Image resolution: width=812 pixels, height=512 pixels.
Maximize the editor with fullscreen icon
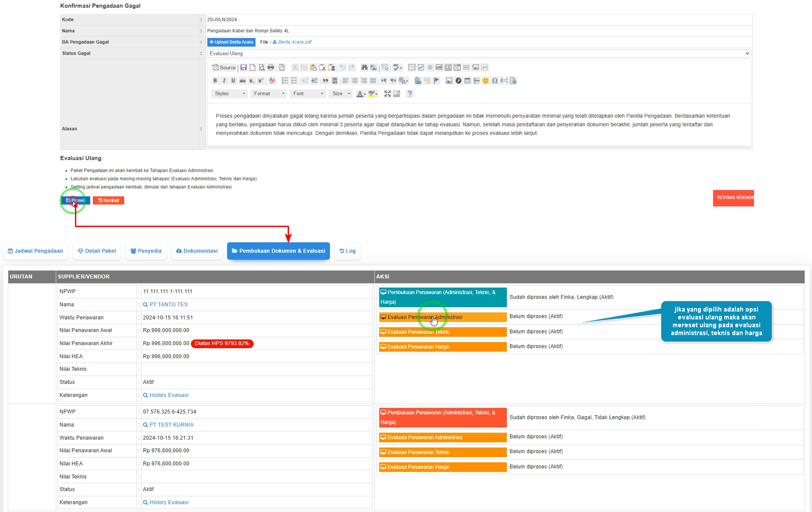click(387, 94)
